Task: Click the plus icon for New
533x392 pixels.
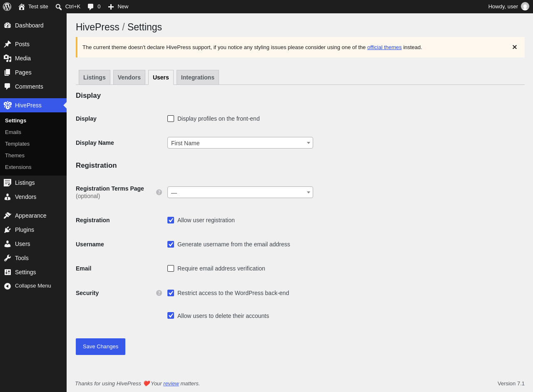Action: [111, 7]
